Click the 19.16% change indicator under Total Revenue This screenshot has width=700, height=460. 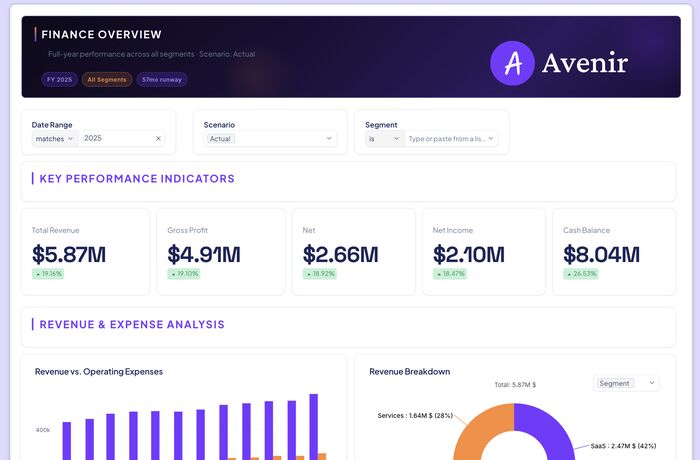(x=48, y=274)
